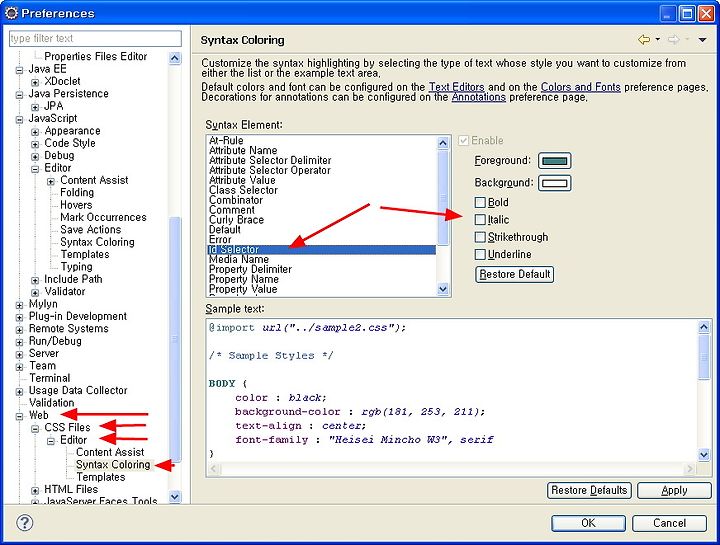This screenshot has height=545, width=720.
Task: Expand the Mylyn tree node
Action: [x=19, y=305]
